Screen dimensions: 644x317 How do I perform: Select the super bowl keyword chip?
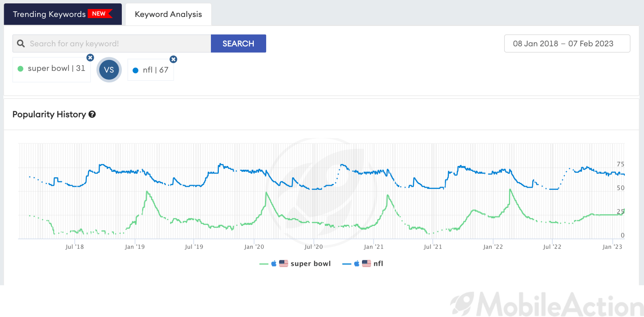[52, 70]
